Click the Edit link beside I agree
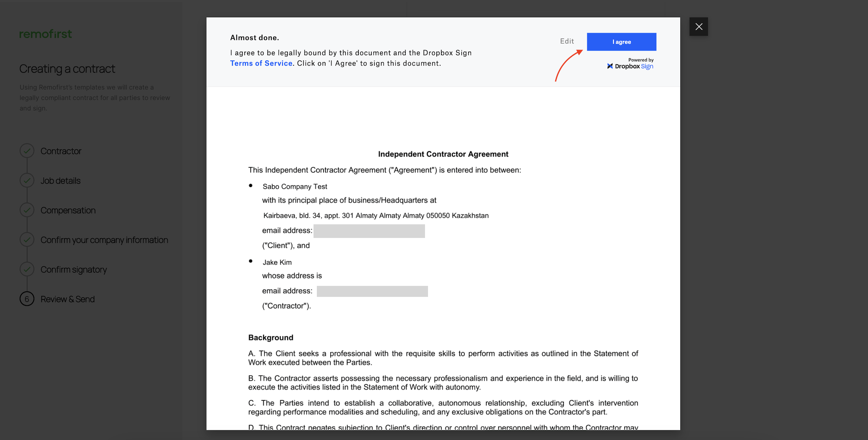 point(567,41)
